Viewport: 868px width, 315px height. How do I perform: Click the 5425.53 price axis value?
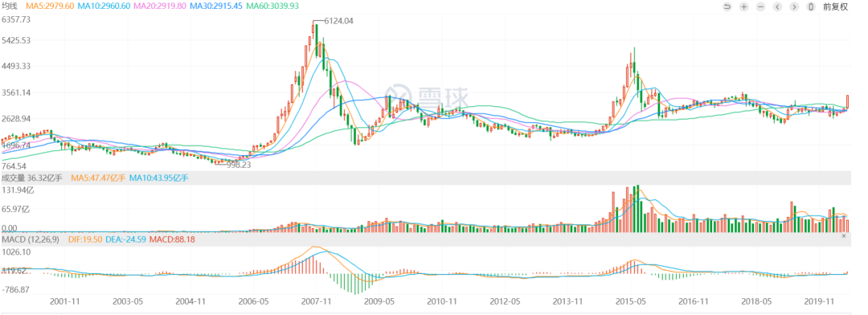tap(16, 40)
